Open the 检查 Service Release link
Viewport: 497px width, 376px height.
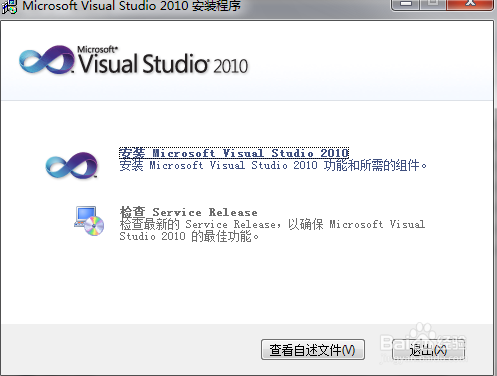click(188, 212)
